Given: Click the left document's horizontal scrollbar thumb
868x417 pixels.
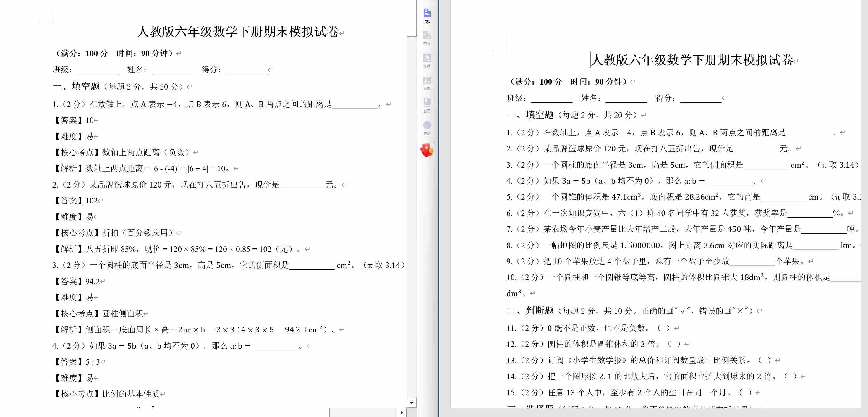Looking at the screenshot, I should 164,413.
